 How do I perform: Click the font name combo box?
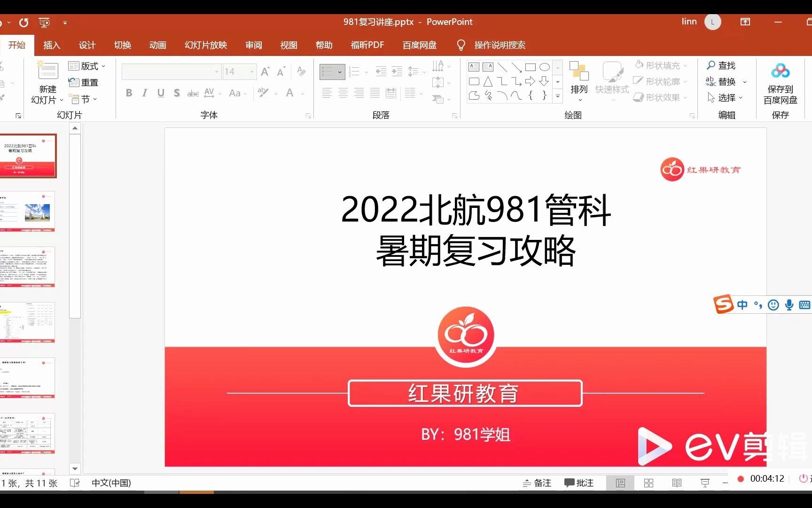coord(171,71)
